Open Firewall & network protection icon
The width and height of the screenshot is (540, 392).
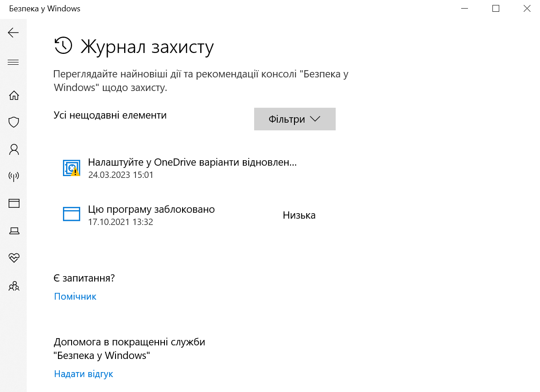[14, 176]
